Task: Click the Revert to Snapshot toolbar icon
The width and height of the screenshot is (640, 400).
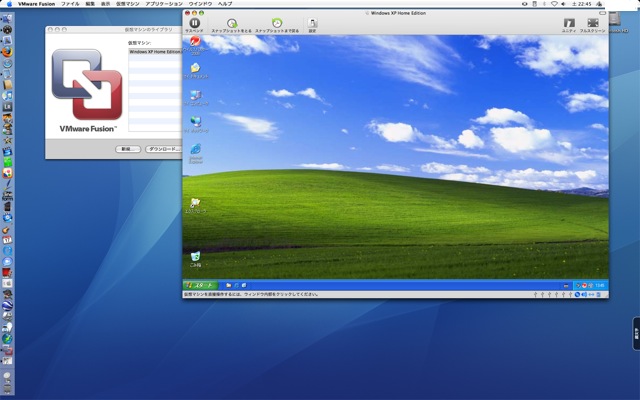Action: [277, 23]
